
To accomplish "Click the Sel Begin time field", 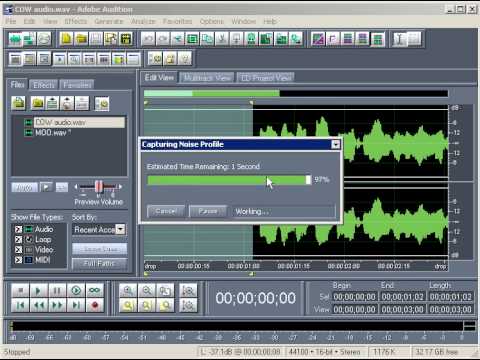I will coord(355,297).
